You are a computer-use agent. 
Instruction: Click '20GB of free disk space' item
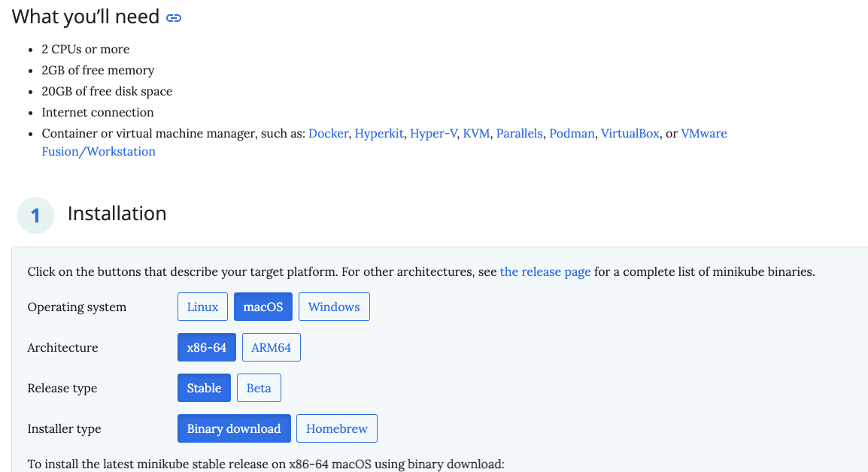tap(107, 91)
